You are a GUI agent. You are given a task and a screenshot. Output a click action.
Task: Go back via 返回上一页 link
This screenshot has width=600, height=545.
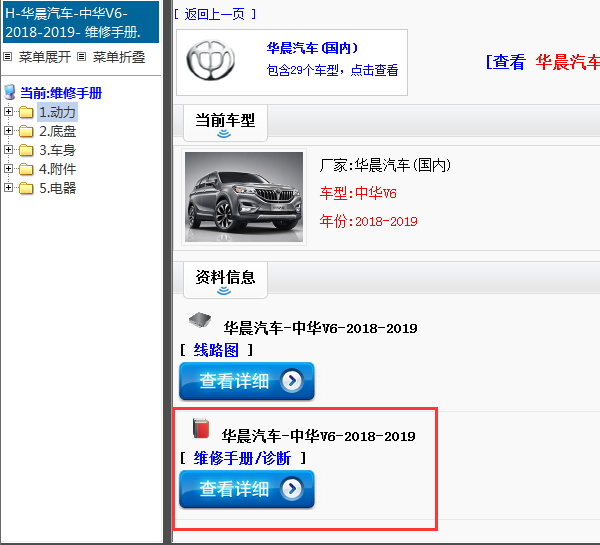pyautogui.click(x=215, y=15)
